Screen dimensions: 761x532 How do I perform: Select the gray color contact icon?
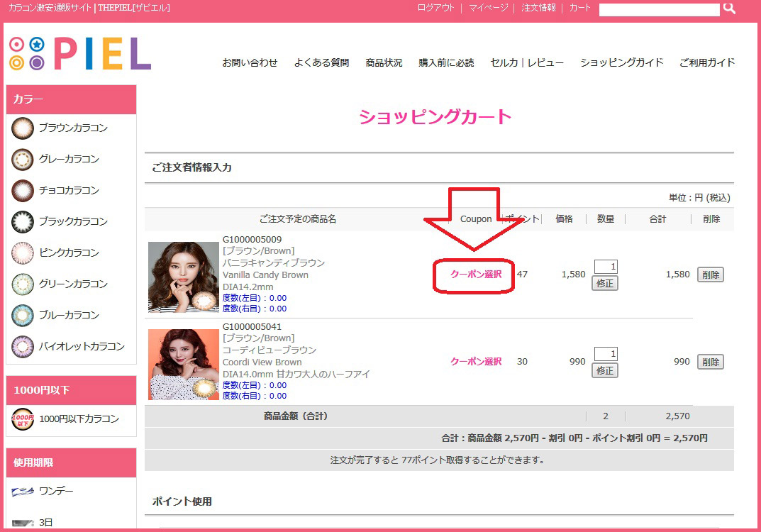[x=23, y=160]
